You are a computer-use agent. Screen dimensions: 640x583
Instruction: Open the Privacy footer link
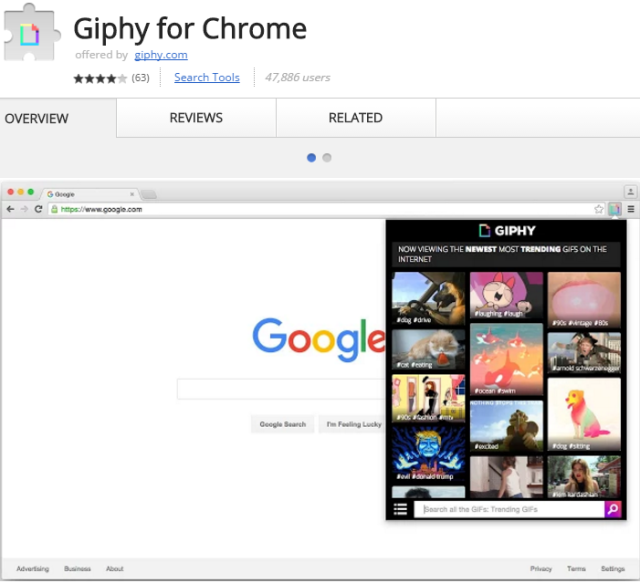[541, 569]
